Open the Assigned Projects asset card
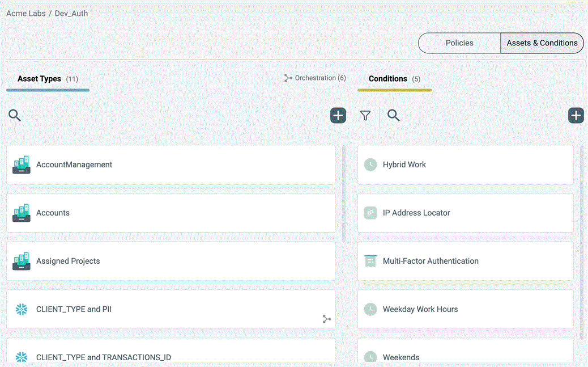 (x=171, y=261)
